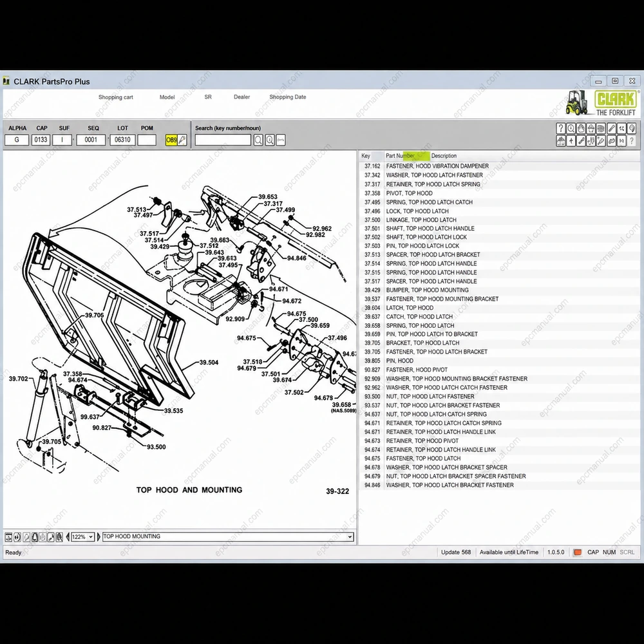This screenshot has width=644, height=644.
Task: Select row CATCH, TOP HOOD LATCH
Action: coord(500,317)
